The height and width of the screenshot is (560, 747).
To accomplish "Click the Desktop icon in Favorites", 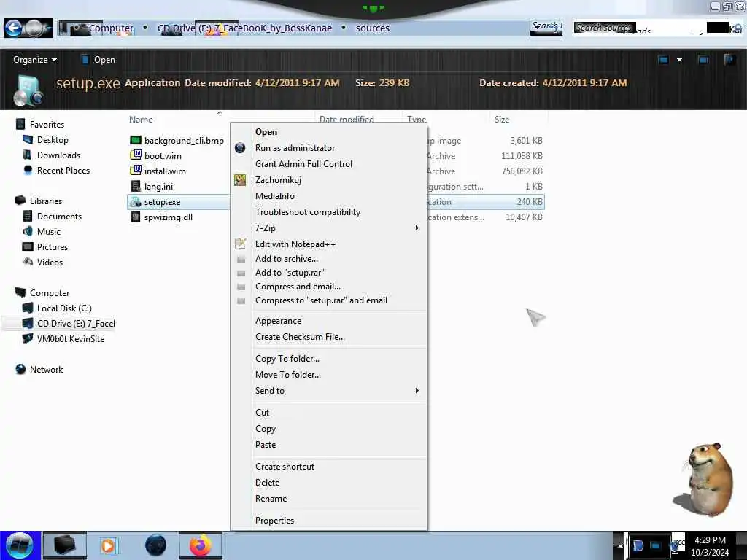I will (x=28, y=139).
